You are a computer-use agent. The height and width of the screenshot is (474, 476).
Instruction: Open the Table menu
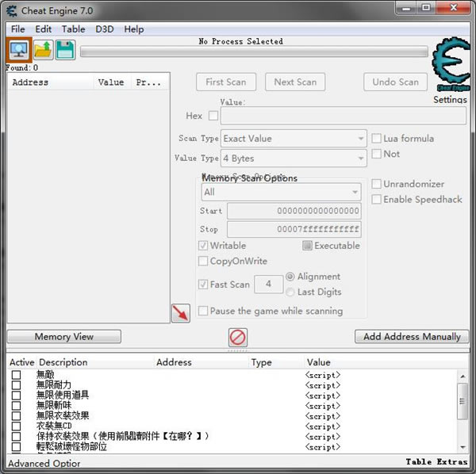(x=74, y=29)
